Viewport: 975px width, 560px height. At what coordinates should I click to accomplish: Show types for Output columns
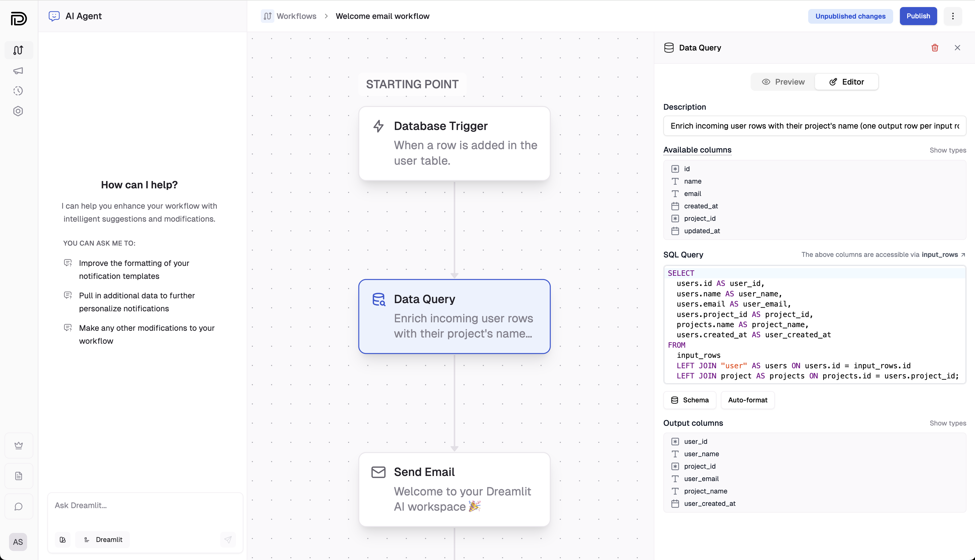click(947, 423)
